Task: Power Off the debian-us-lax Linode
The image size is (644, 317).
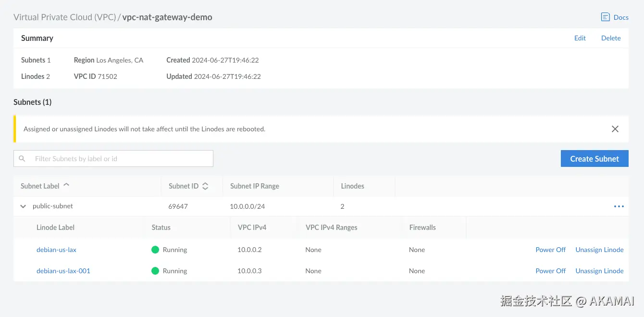Action: (550, 250)
